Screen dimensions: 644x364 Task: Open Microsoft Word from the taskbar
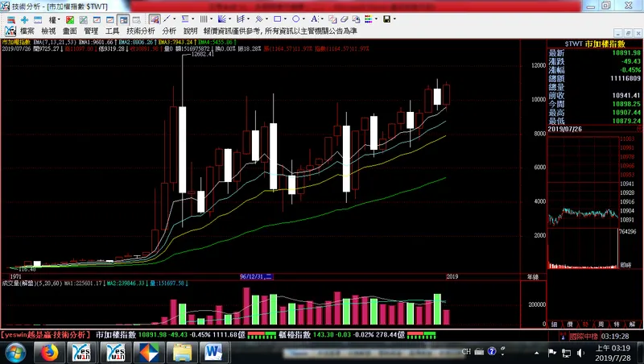(213, 352)
